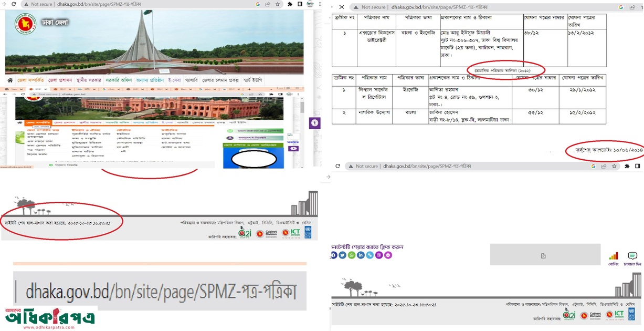
Task: Click the স্মার্ট ইউপি link
Action: pyautogui.click(x=251, y=80)
